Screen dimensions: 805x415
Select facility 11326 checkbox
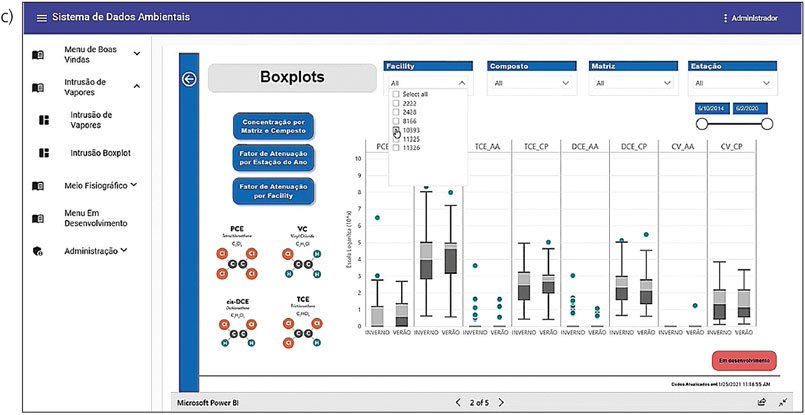coord(397,149)
